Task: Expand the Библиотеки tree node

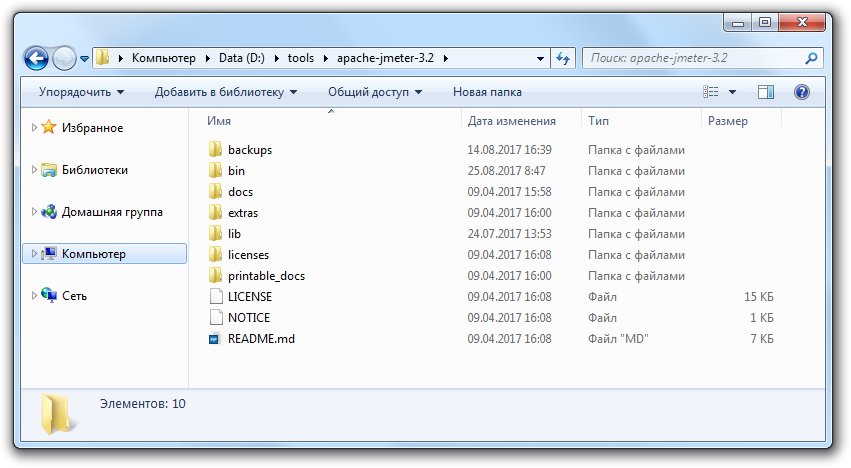Action: [34, 170]
